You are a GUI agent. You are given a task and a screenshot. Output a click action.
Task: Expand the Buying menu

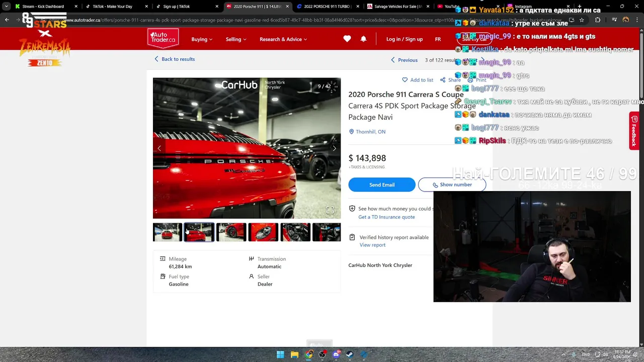tap(202, 39)
